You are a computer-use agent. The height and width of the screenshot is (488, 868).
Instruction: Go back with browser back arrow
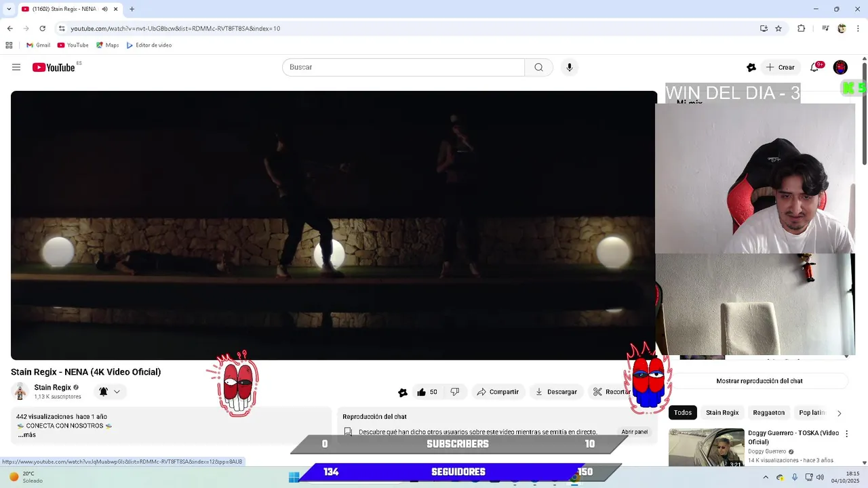coord(9,28)
